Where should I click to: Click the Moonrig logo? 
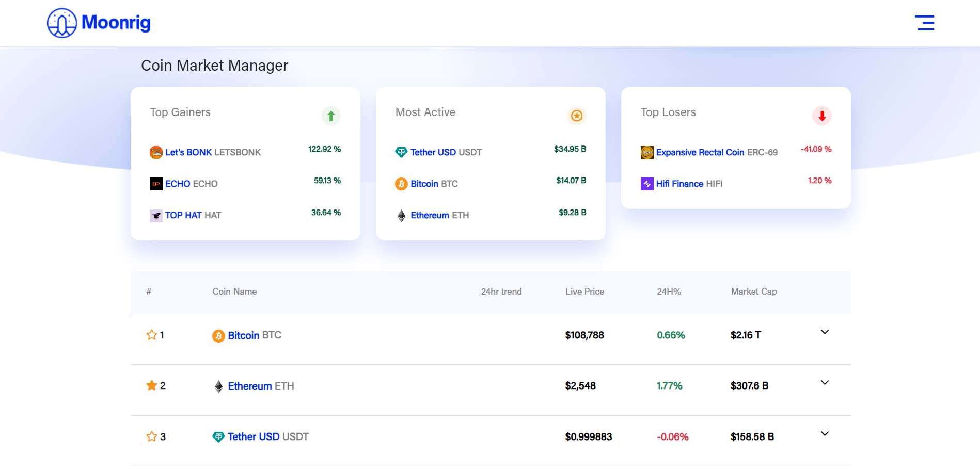[99, 23]
